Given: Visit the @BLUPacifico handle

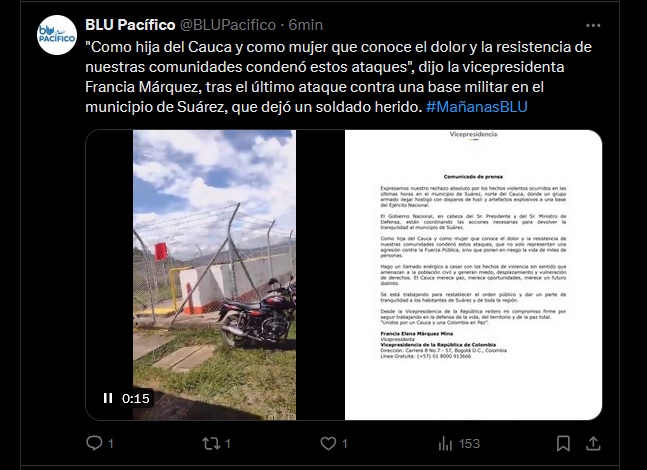Looking at the screenshot, I should point(228,25).
